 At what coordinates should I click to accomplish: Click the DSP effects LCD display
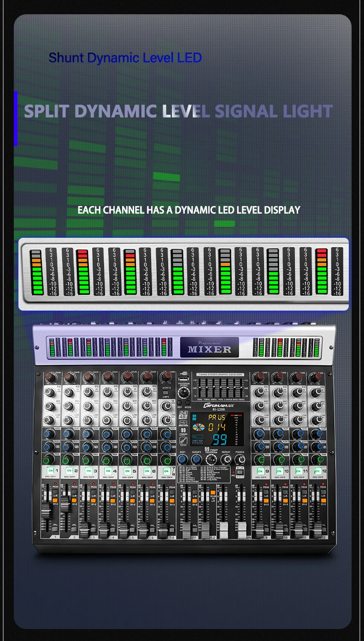217,429
